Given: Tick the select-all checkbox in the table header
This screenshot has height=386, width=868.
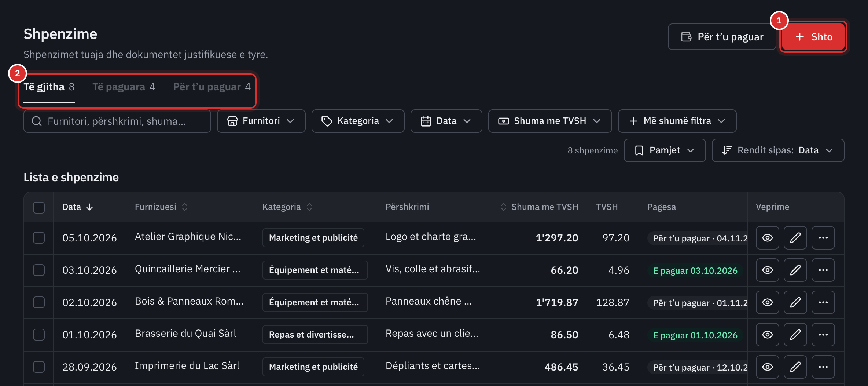Looking at the screenshot, I should tap(39, 207).
